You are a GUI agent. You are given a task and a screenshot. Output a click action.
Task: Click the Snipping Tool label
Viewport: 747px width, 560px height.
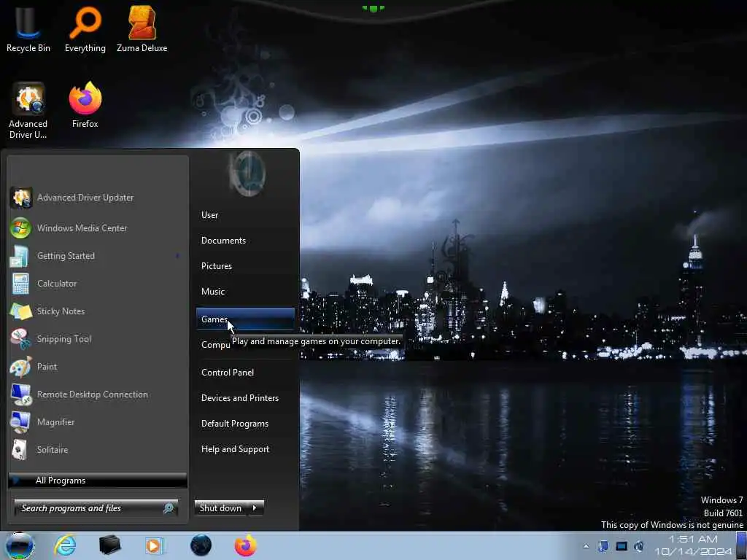point(64,339)
